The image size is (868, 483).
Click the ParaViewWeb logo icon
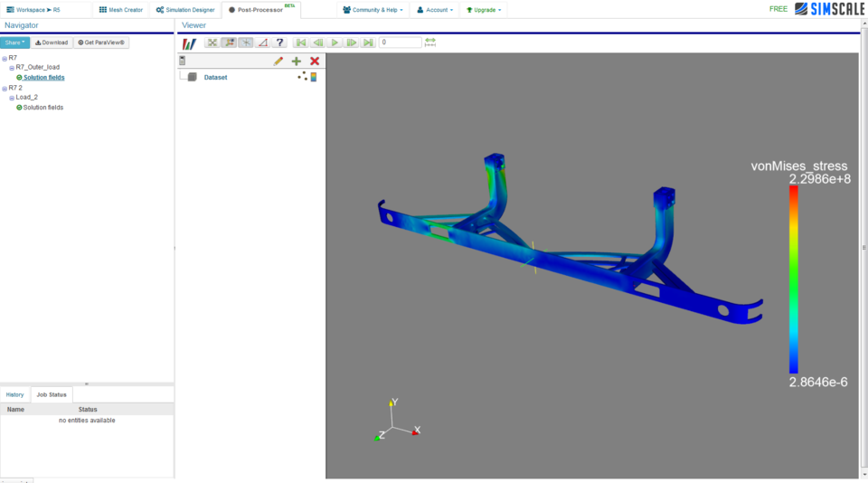[189, 43]
